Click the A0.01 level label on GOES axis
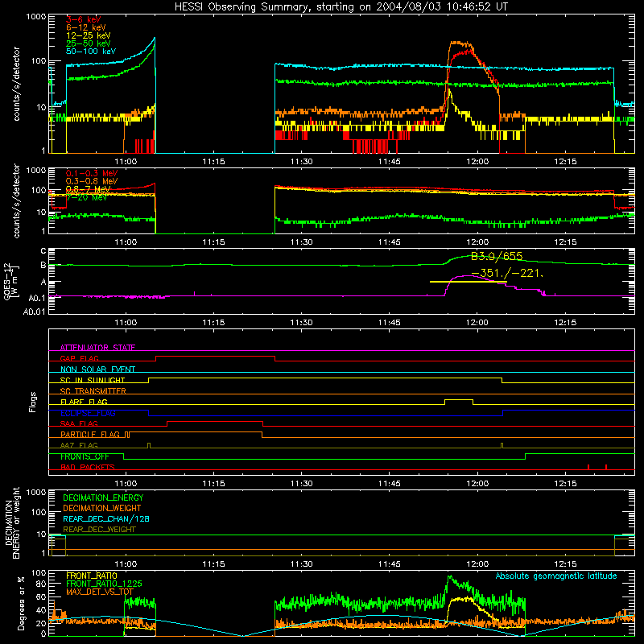Viewport: 644px width, 644px height. [35, 312]
